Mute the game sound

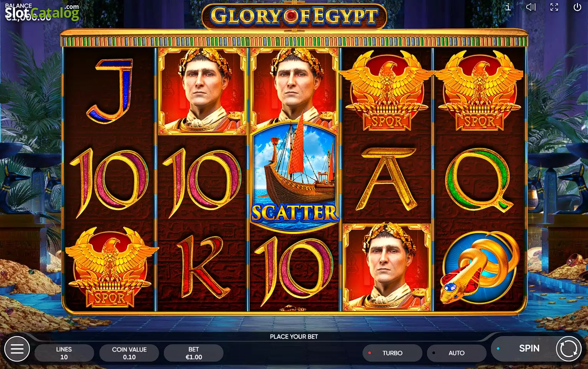(531, 7)
